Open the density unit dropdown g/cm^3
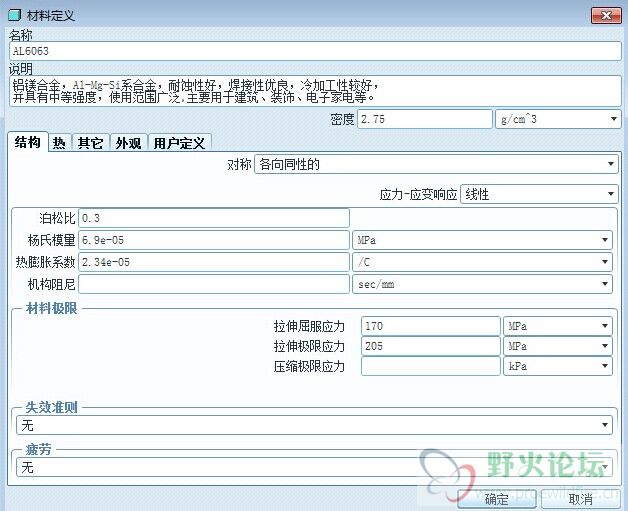This screenshot has height=511, width=628. [558, 119]
